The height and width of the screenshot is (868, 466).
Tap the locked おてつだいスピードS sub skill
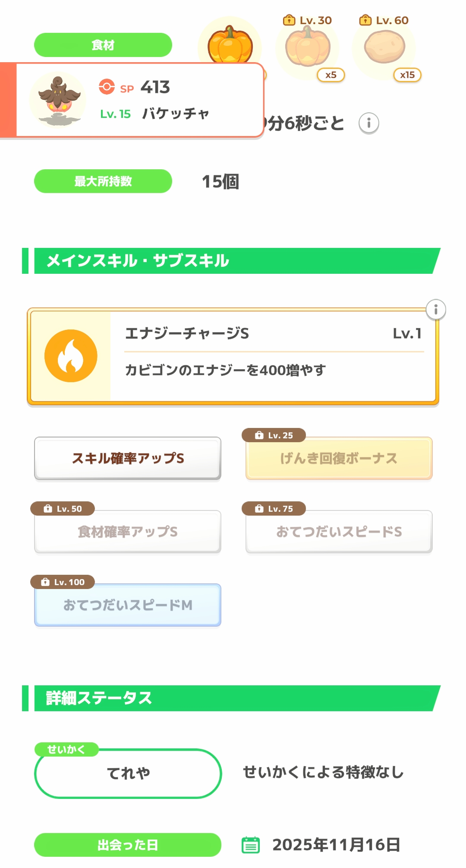click(339, 532)
